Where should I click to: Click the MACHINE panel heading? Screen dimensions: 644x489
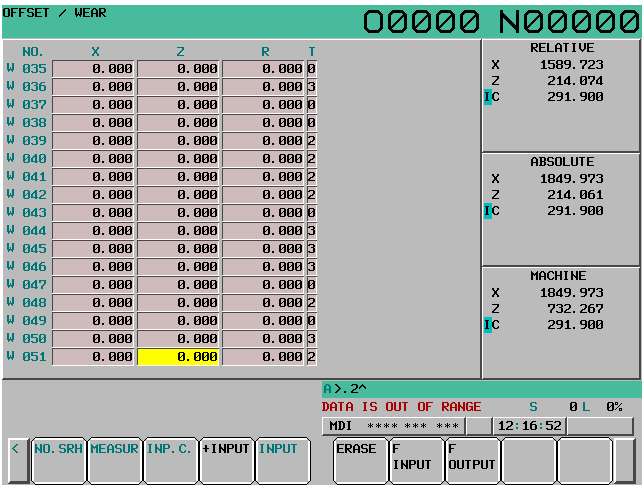pos(558,275)
